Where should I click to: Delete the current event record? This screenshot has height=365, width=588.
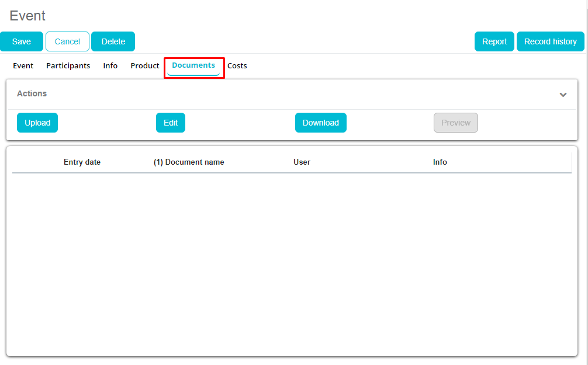(113, 41)
